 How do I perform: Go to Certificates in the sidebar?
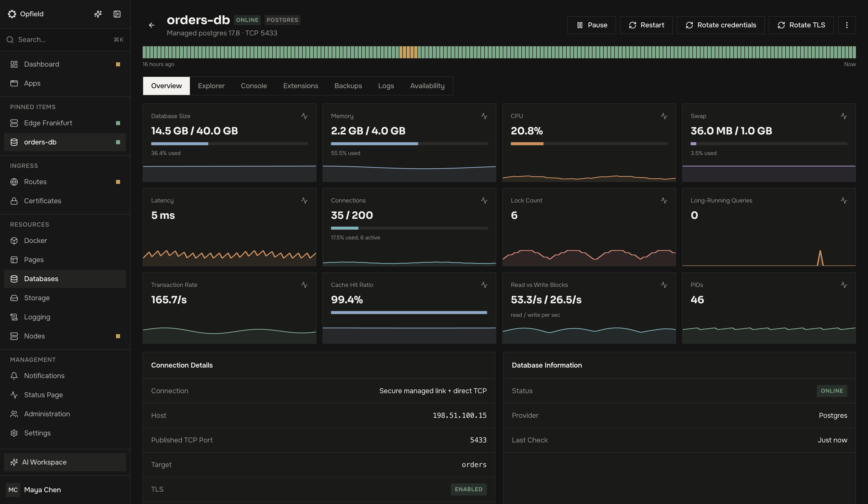coord(65,201)
